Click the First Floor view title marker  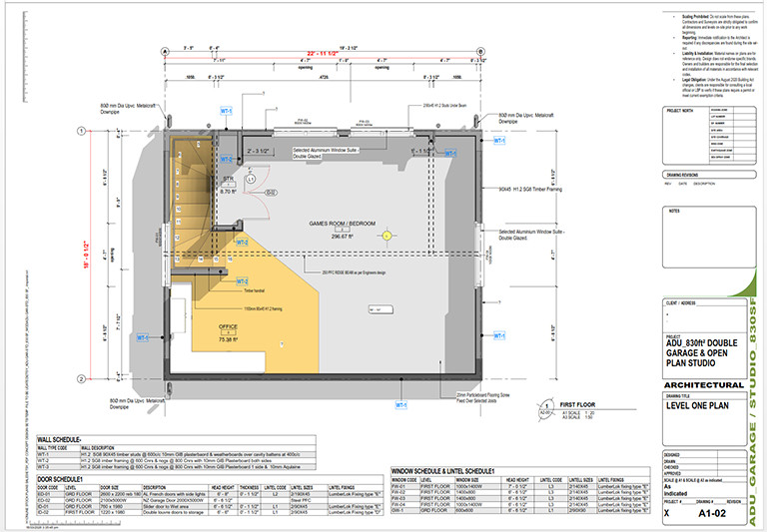coord(546,408)
